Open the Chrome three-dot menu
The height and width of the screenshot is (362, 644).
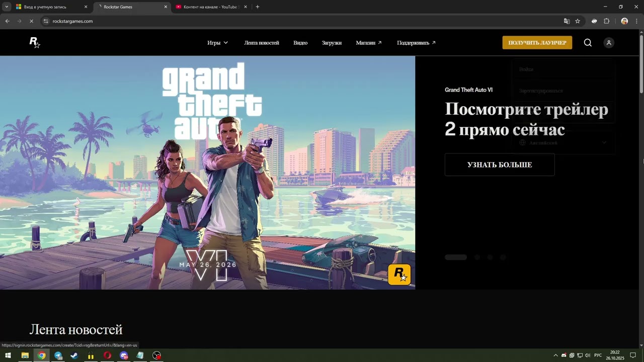pos(636,21)
